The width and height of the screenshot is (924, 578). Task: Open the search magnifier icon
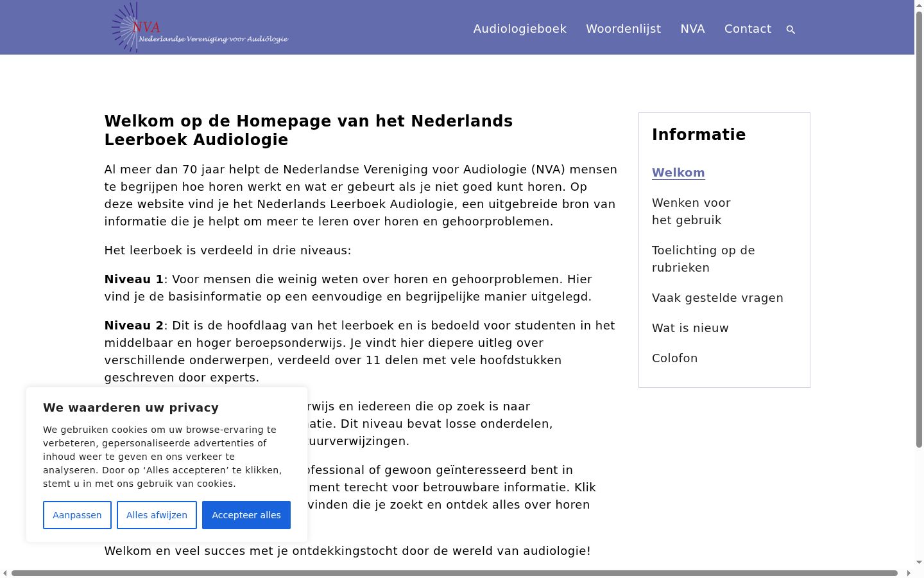(x=791, y=30)
